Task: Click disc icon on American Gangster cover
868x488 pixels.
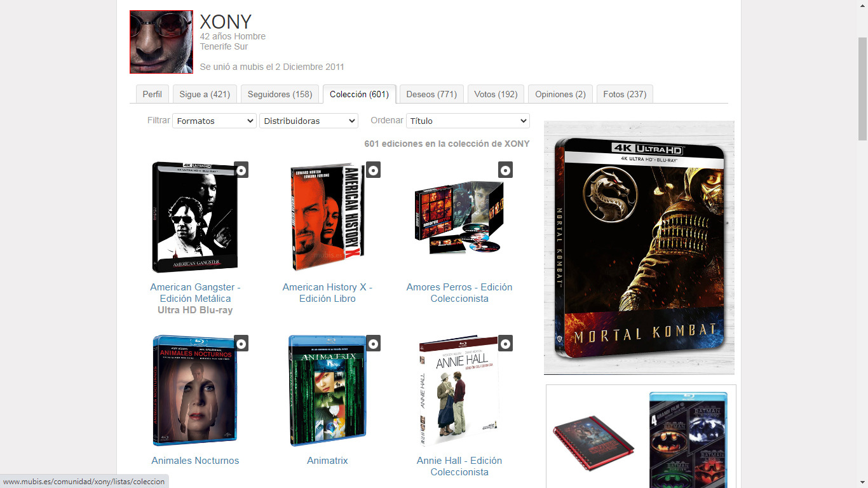Action: (x=241, y=170)
